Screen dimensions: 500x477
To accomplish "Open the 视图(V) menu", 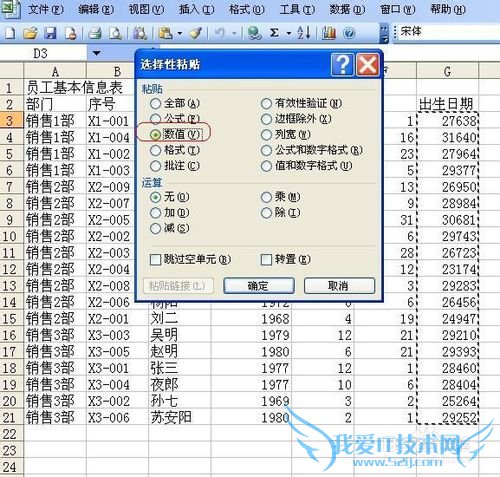I will (x=146, y=9).
